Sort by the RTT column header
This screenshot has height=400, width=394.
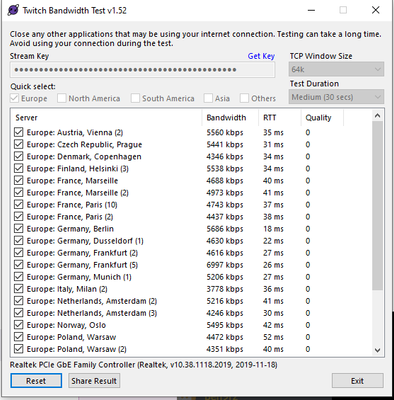(280, 118)
